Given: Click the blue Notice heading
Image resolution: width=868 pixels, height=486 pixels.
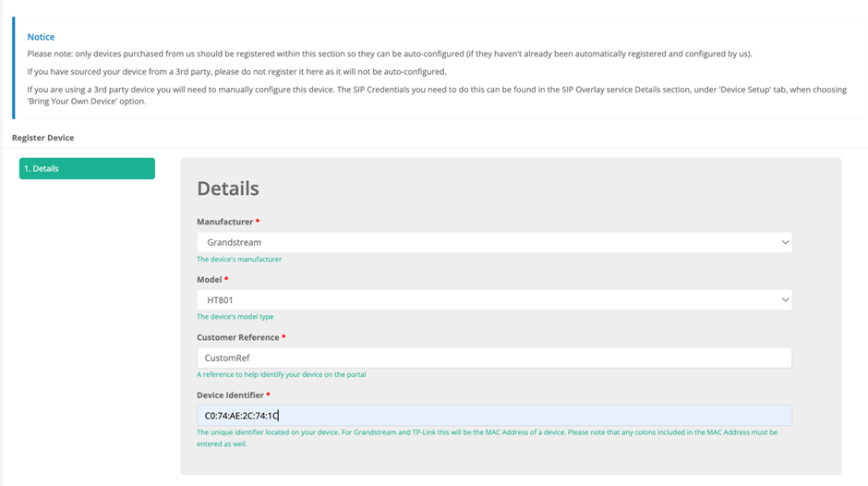Looking at the screenshot, I should [41, 37].
